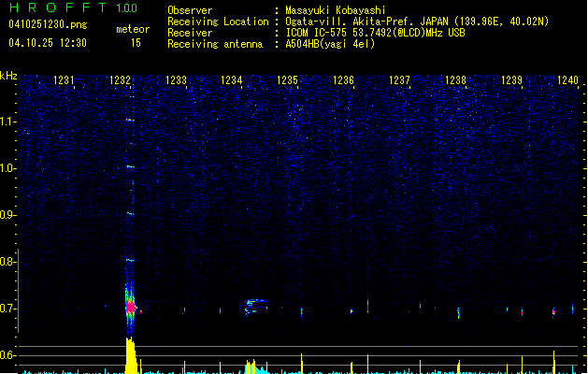Click the 1237 time marker
Image resolution: width=588 pixels, height=374 pixels.
pos(399,80)
